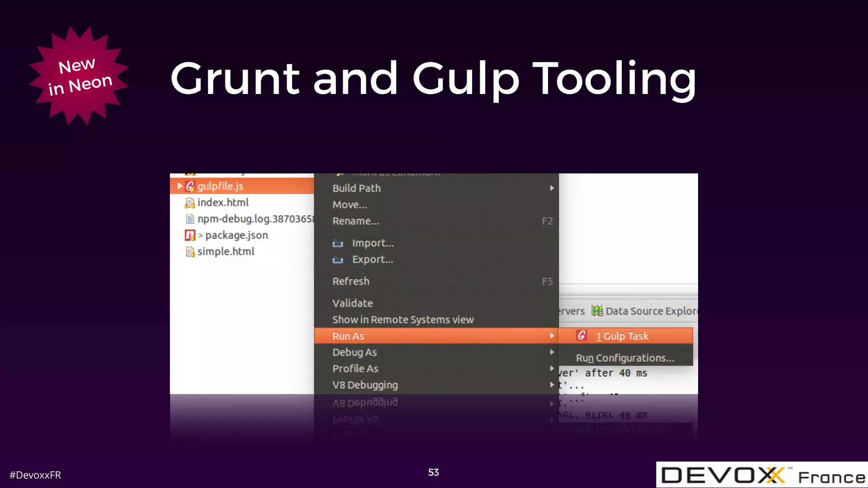Open the Run As submenu arrow
This screenshot has width=868, height=488.
pos(552,336)
